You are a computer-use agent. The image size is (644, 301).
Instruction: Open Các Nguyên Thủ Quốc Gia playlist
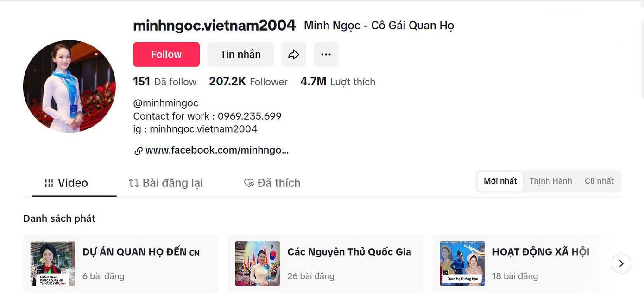(x=325, y=263)
